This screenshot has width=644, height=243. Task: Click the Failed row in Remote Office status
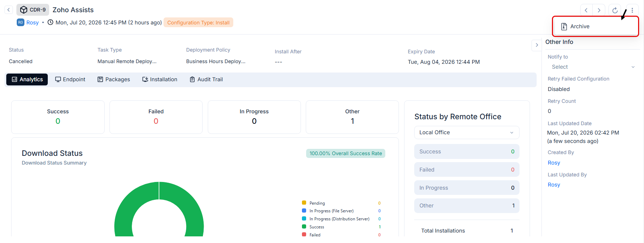[467, 170]
